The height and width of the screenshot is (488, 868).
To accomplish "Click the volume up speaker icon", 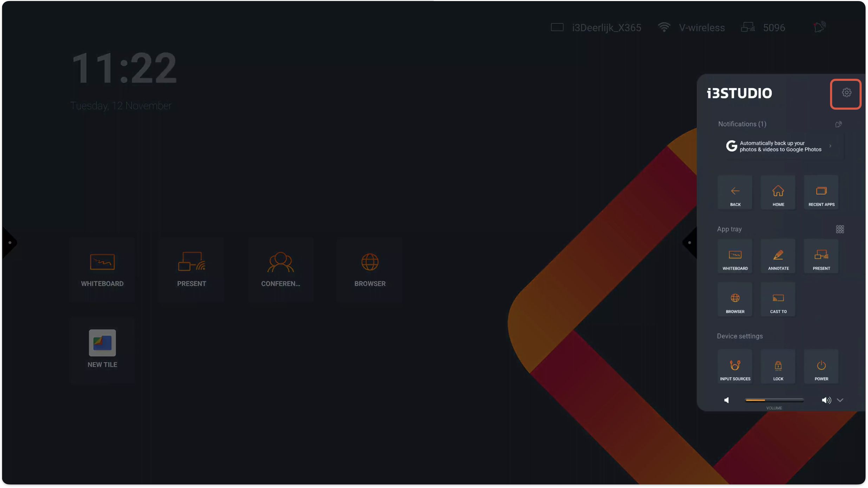I will point(826,400).
